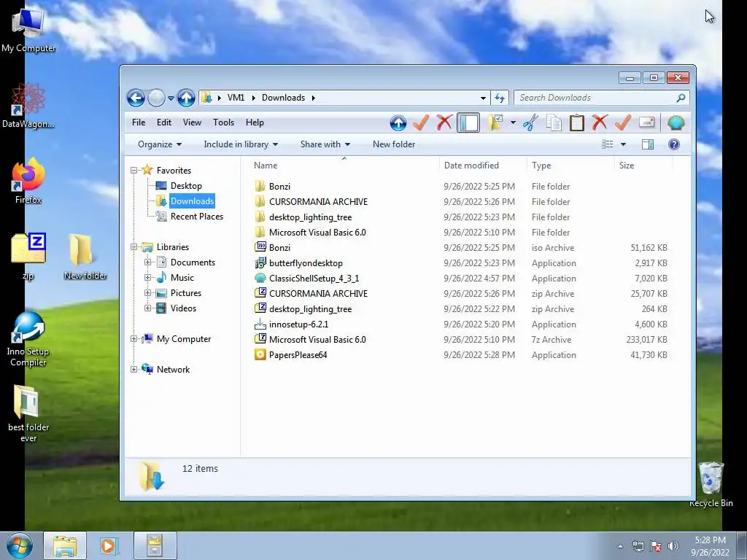This screenshot has width=747, height=560.
Task: Select Desktop under Favorites
Action: [x=186, y=186]
